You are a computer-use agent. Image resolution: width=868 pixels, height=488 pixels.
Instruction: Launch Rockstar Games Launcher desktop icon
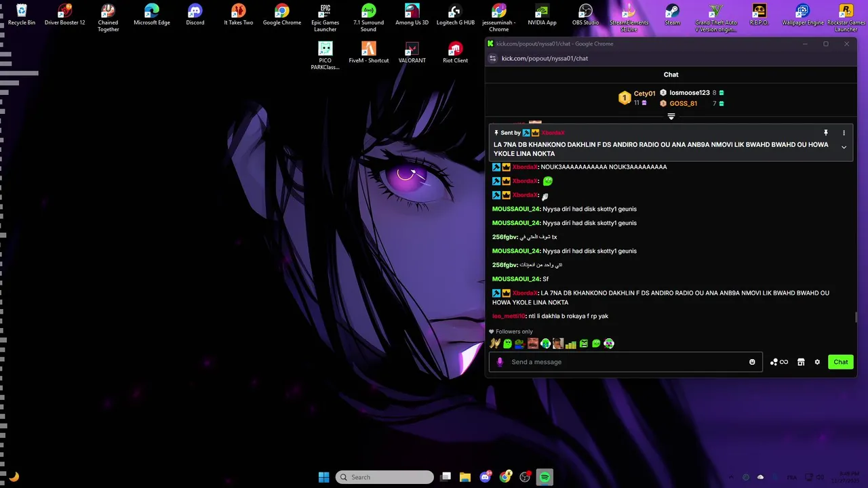[846, 18]
